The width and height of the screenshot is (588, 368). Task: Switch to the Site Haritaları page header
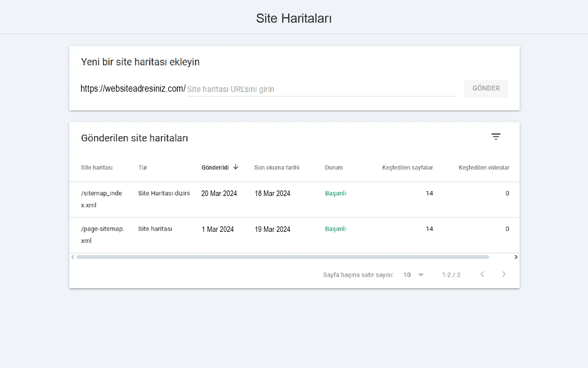294,18
